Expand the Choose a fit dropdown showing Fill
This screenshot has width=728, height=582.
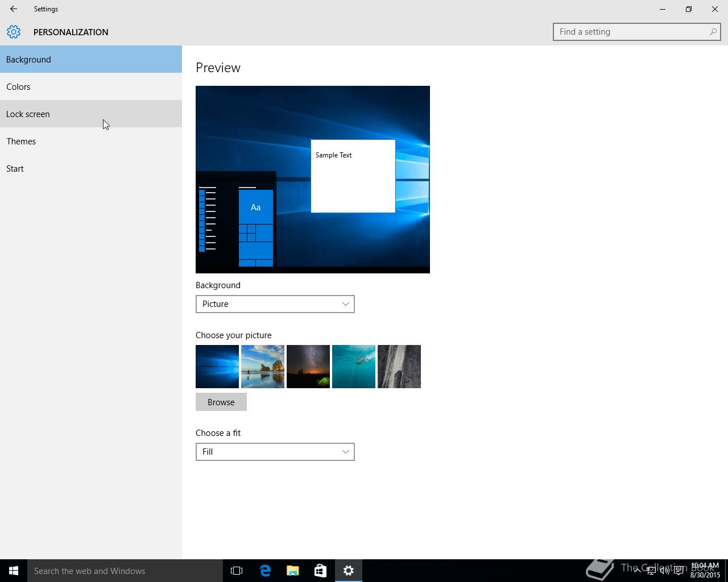pos(275,452)
